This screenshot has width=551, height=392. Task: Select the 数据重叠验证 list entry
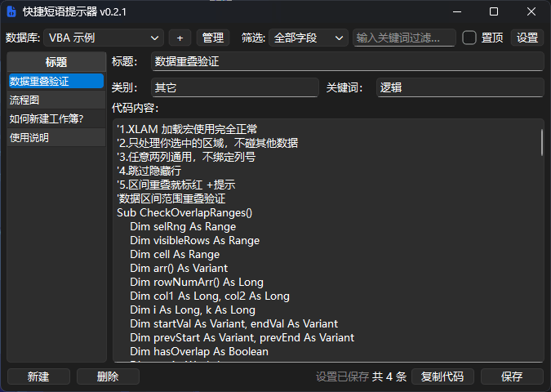[x=56, y=81]
